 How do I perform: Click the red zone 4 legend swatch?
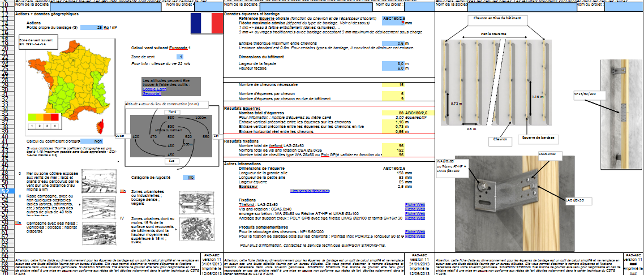[55, 118]
